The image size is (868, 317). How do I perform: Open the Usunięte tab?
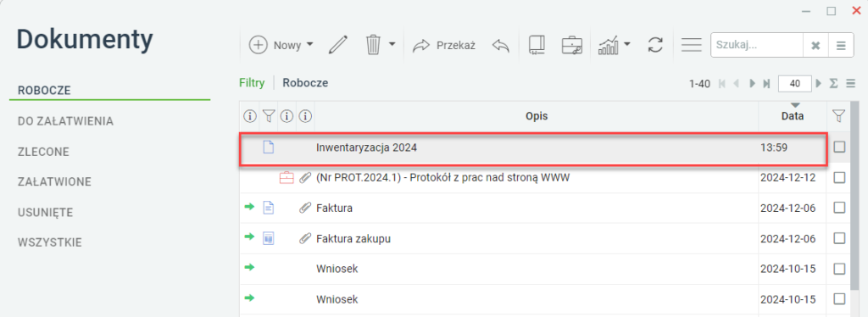click(46, 212)
